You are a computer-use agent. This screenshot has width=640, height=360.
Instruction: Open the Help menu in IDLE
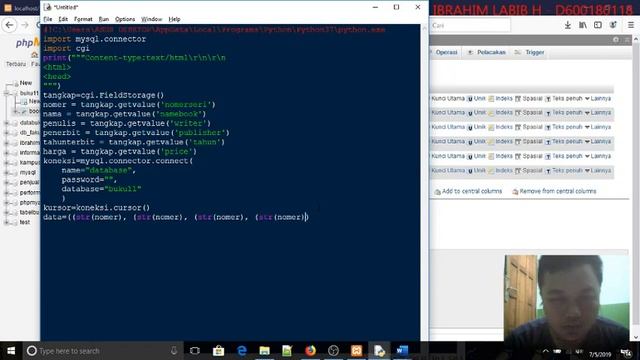(174, 19)
